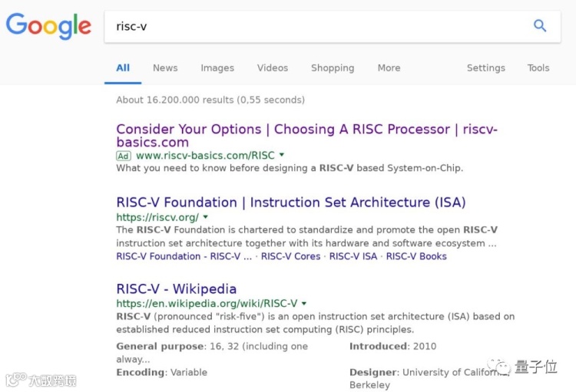Focus the search box containing risc-v
Screen dimensions: 576x392
coord(333,26)
